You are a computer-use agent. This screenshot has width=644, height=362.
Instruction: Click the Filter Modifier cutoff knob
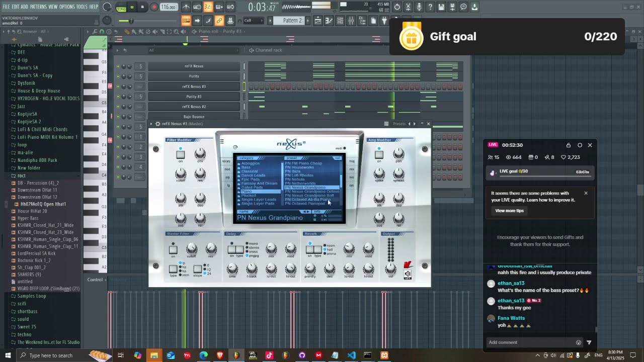coord(180,174)
